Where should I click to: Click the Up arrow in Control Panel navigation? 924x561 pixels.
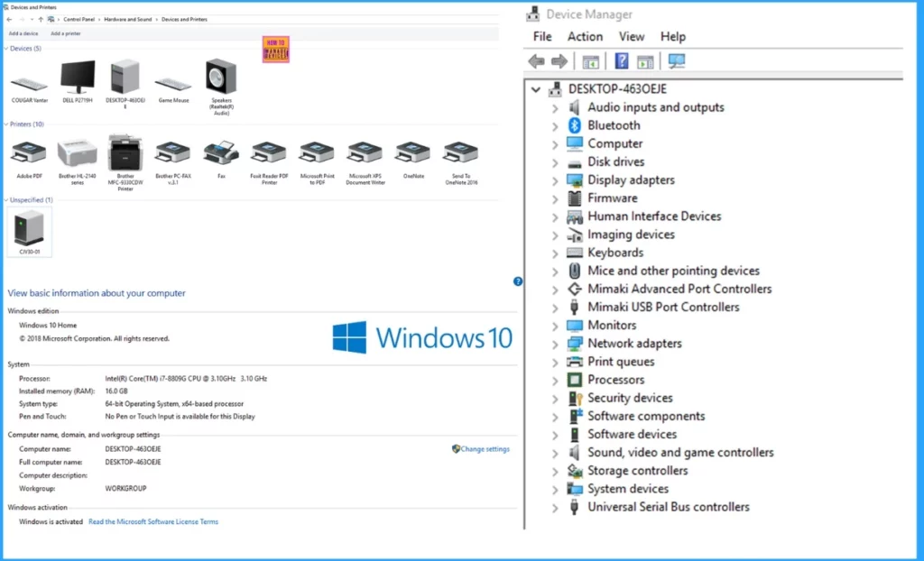click(x=41, y=20)
